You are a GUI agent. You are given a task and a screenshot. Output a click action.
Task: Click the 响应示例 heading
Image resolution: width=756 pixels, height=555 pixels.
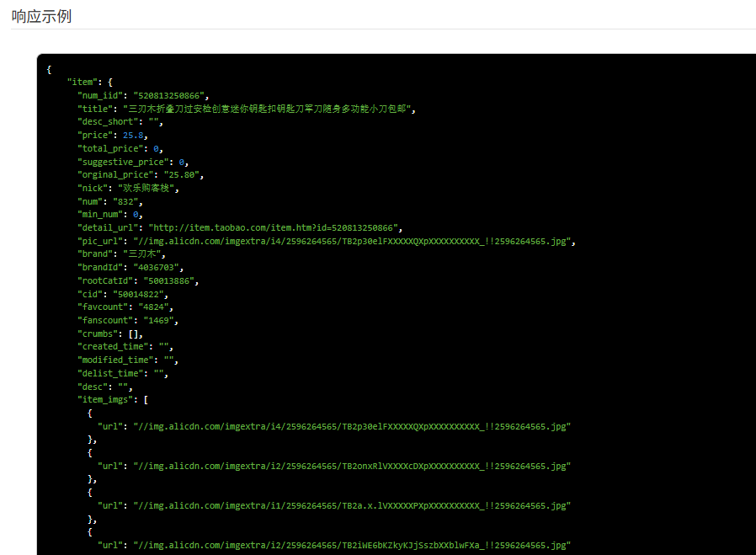coord(41,16)
